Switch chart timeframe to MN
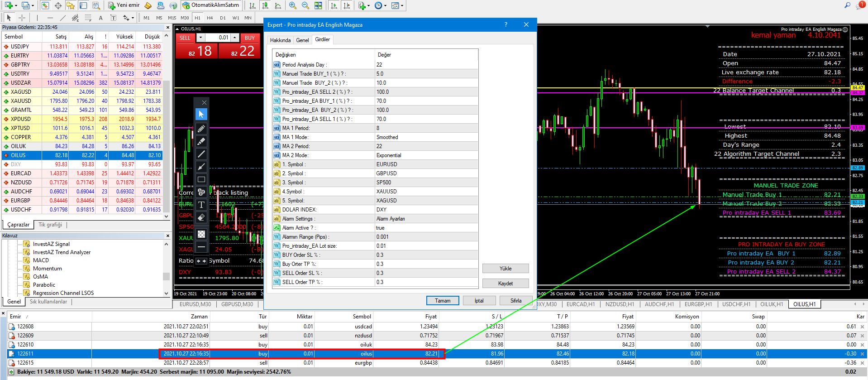 [x=248, y=18]
